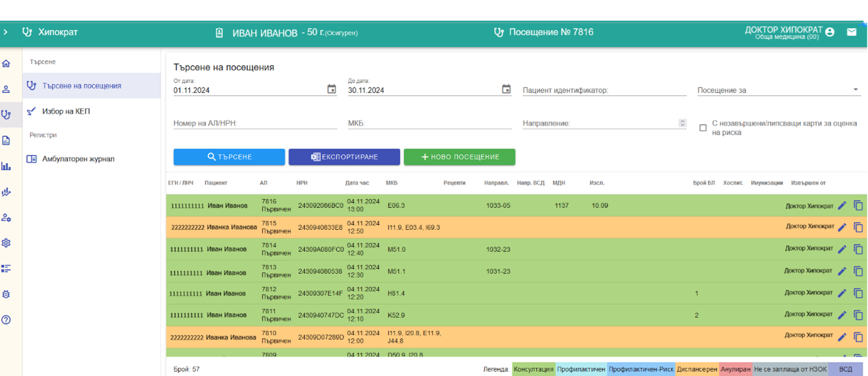Click the ЕКСПОРТИРАНЕ button

click(x=344, y=157)
